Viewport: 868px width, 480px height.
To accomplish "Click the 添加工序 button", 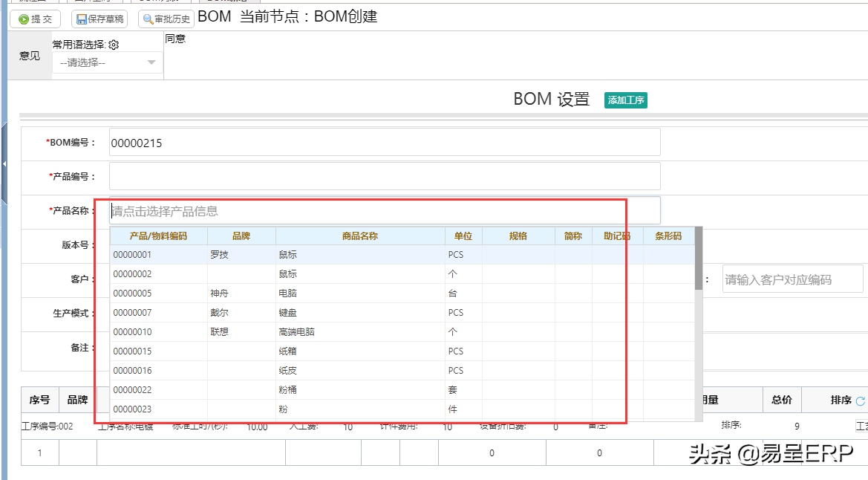I will tap(625, 100).
